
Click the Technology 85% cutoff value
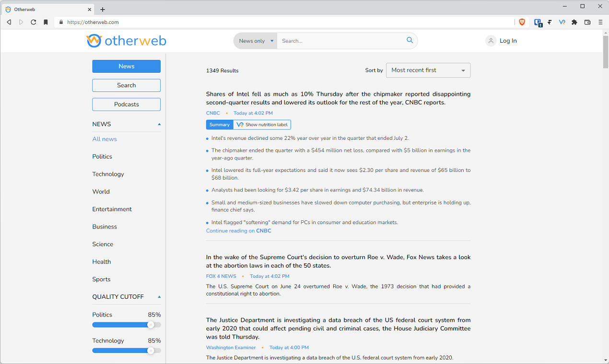(x=154, y=341)
